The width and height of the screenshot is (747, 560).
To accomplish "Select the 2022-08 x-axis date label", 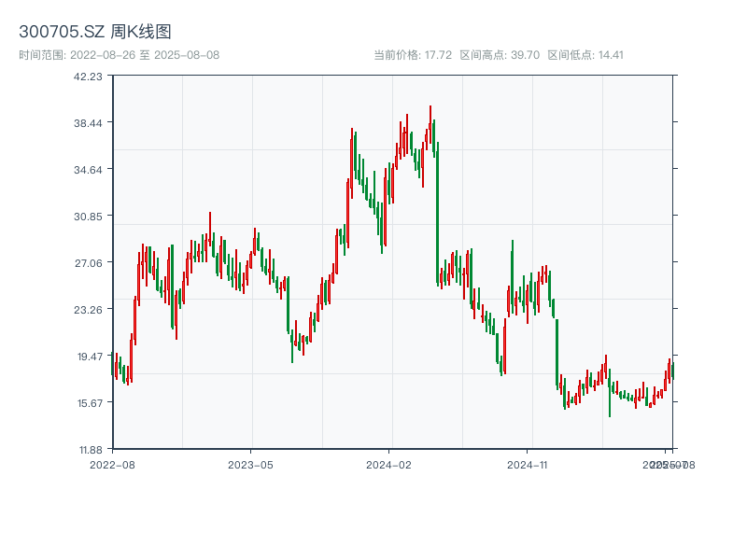I will 112,464.
